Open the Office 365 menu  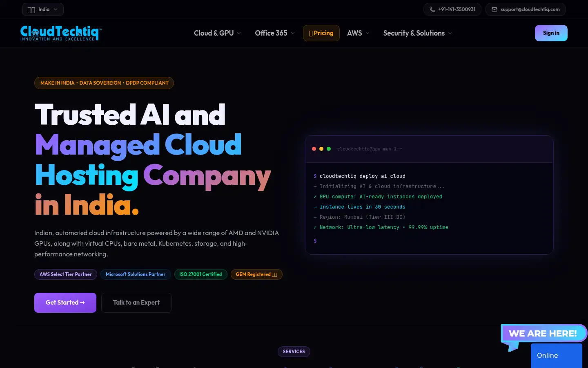275,33
